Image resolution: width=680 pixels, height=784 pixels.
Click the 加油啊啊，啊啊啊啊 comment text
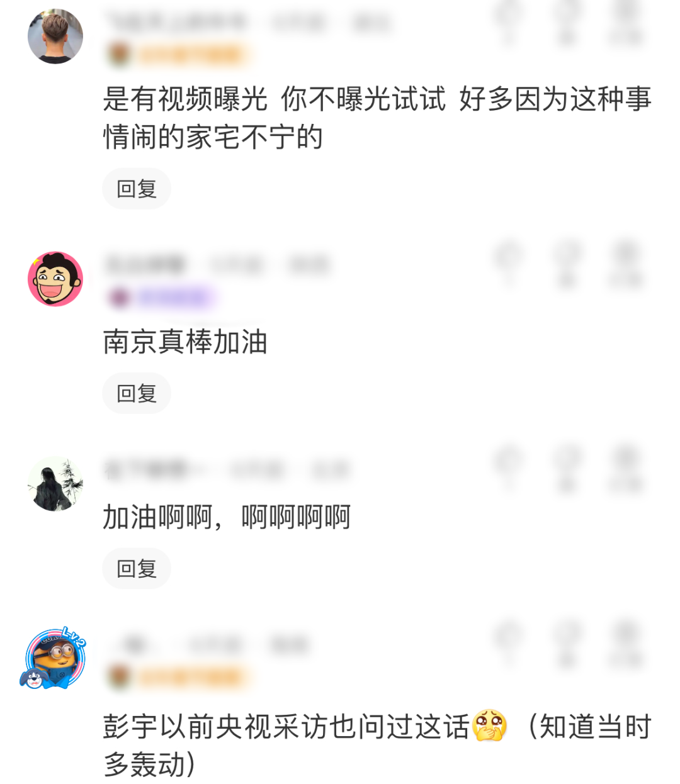pyautogui.click(x=227, y=517)
